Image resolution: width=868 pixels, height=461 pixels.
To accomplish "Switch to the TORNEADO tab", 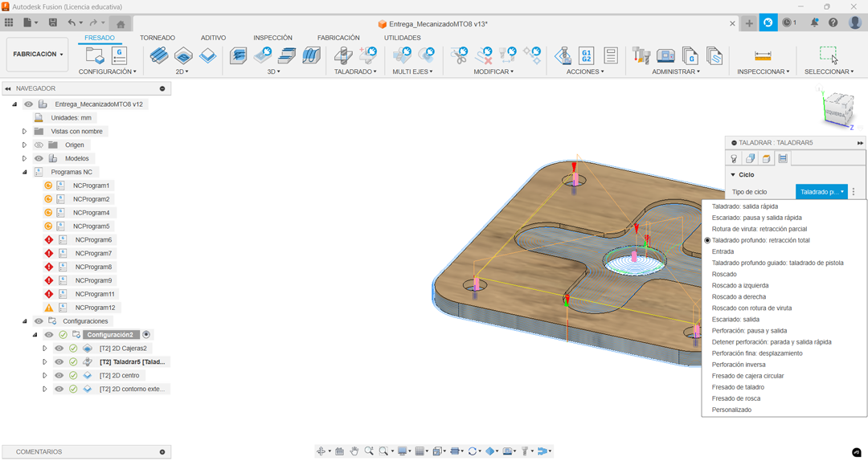I will pyautogui.click(x=158, y=38).
